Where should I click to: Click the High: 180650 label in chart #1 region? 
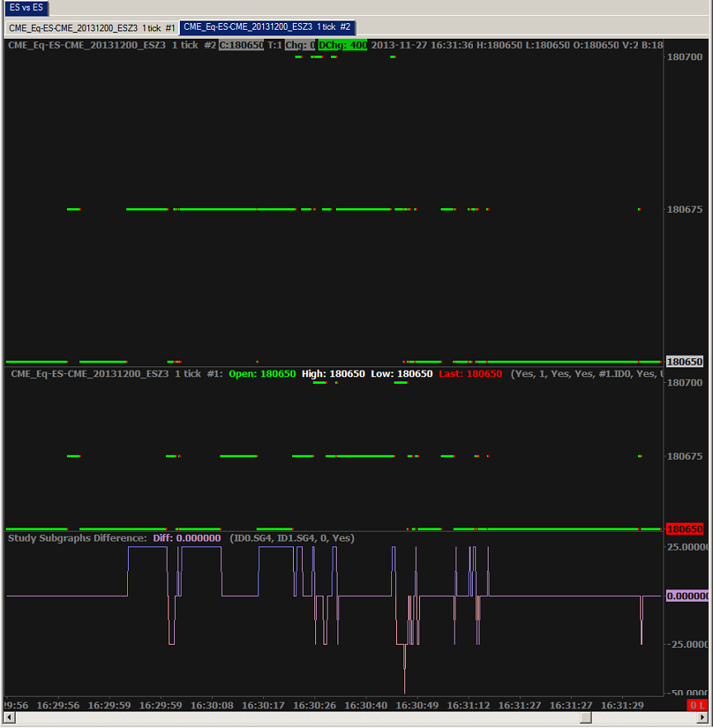pyautogui.click(x=333, y=374)
